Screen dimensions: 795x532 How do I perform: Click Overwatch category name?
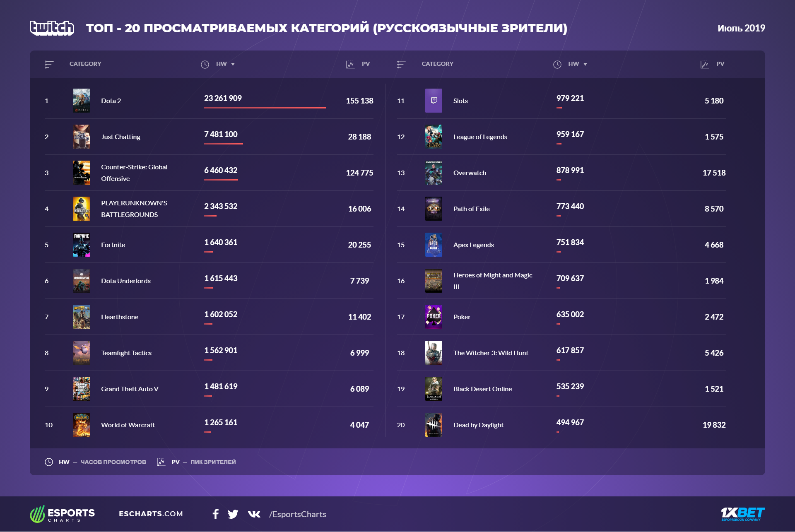click(470, 173)
